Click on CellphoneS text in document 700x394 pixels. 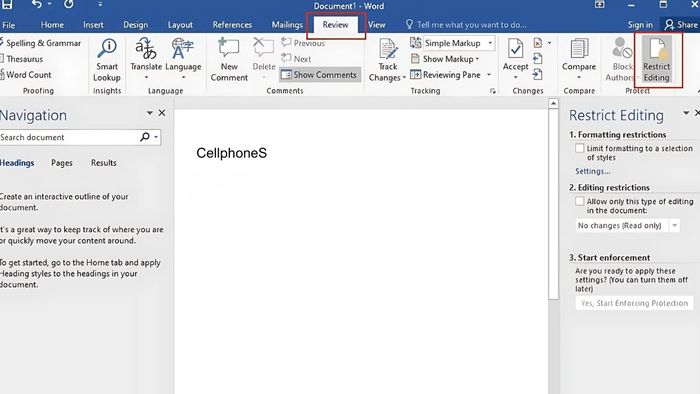pos(231,153)
